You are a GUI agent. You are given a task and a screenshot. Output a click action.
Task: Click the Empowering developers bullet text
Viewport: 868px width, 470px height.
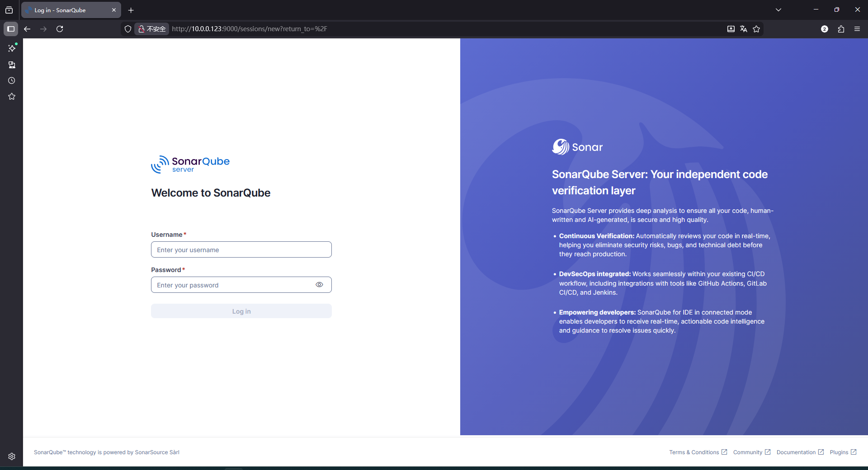coord(661,321)
